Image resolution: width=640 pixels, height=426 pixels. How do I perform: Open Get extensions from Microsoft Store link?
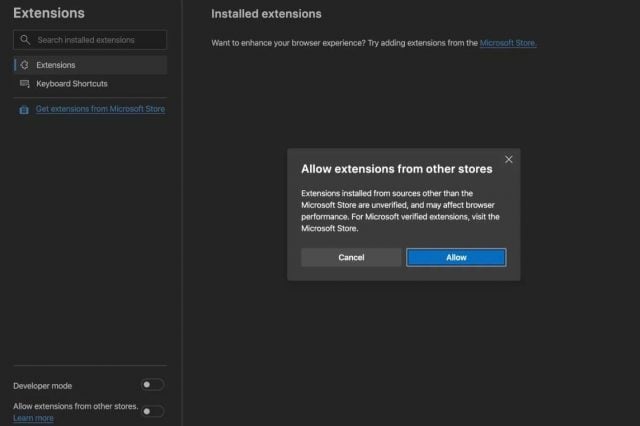point(100,109)
